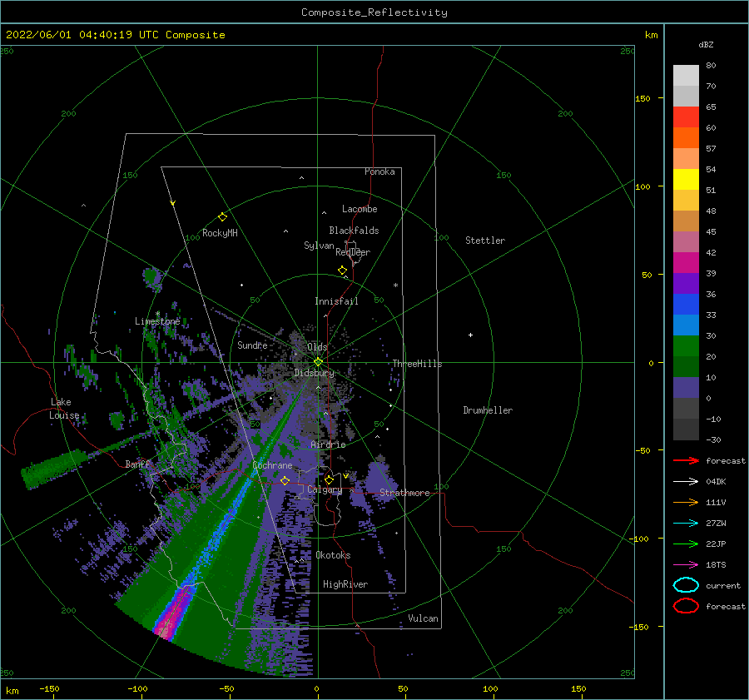Select the 80 dBZ white color swatch
Screen dimensions: 749x700
[x=686, y=76]
